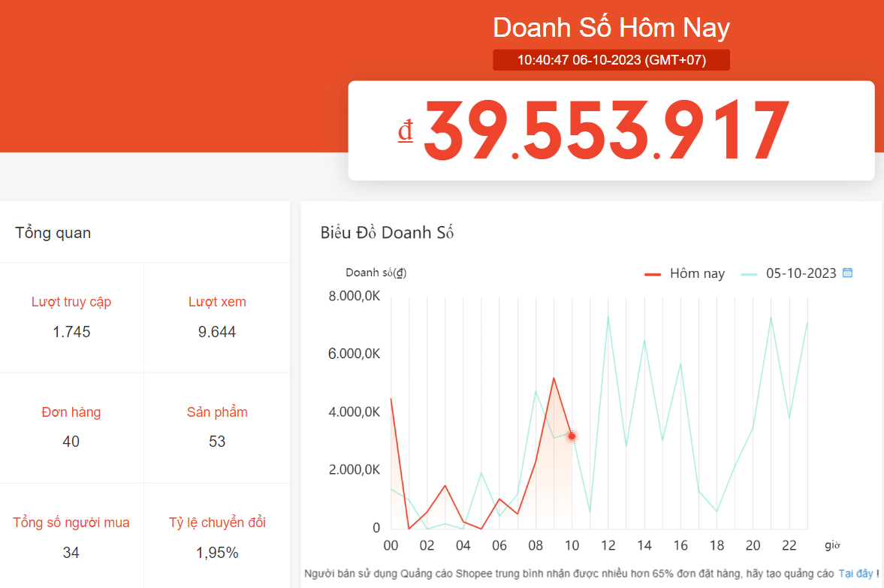
Task: Click the conversion rate value 1,95%
Action: (217, 553)
